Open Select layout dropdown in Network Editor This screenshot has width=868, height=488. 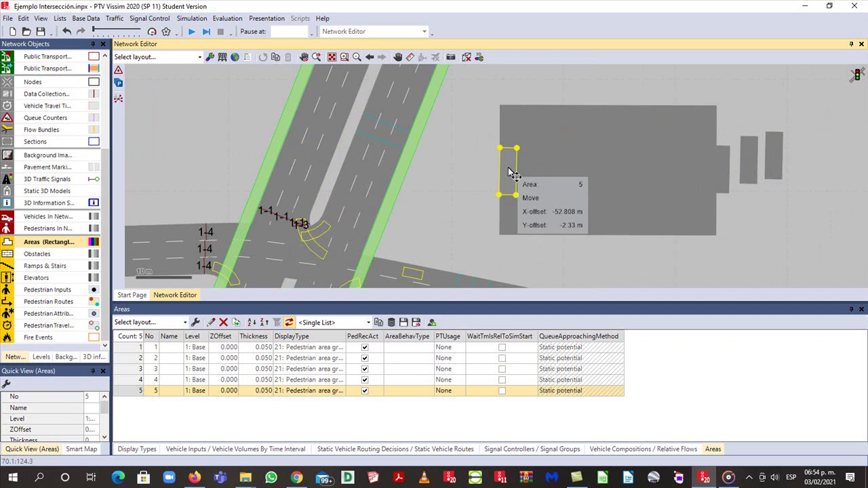[x=199, y=57]
